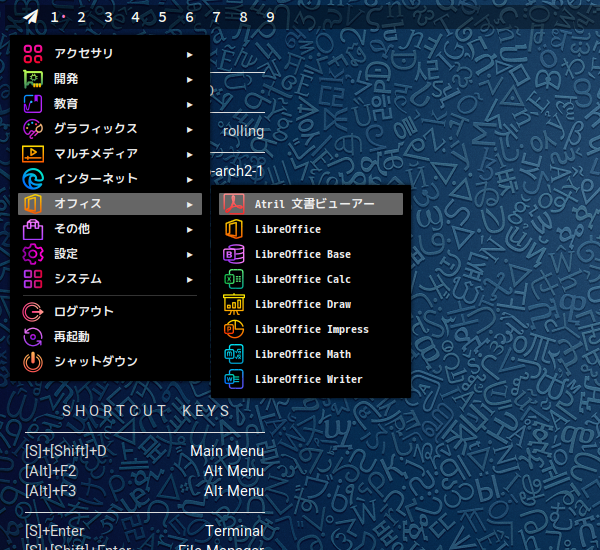Image resolution: width=600 pixels, height=550 pixels.
Task: Expand the インターネット submenu arrow
Action: pyautogui.click(x=189, y=180)
